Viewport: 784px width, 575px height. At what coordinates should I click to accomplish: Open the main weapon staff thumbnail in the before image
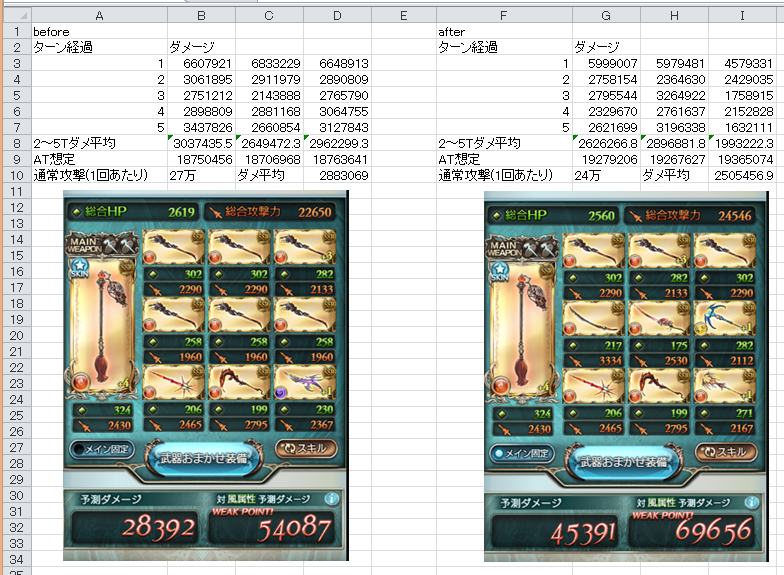(x=102, y=328)
